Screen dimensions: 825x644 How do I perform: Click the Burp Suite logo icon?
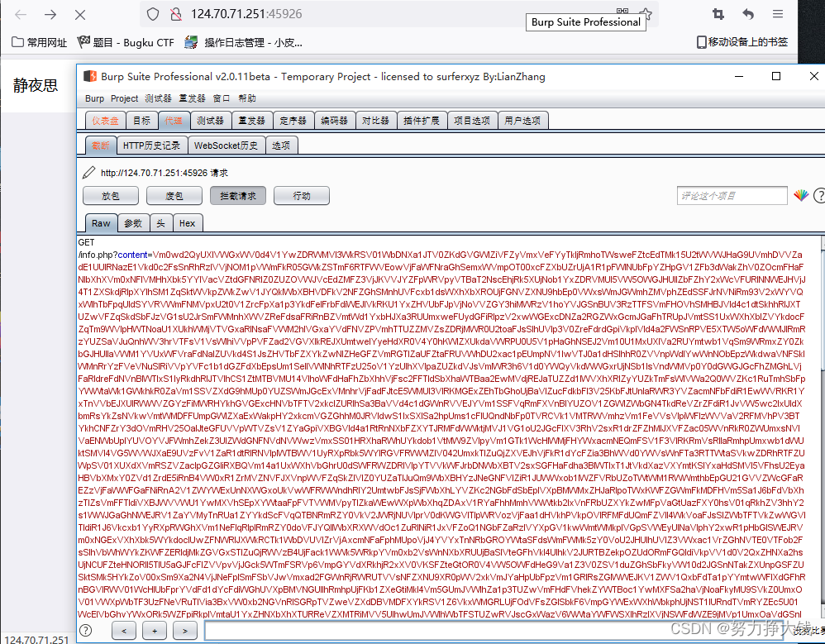[x=90, y=76]
